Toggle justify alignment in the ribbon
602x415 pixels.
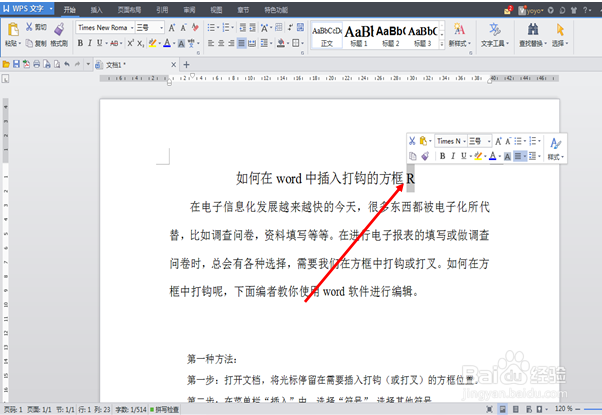[241, 43]
